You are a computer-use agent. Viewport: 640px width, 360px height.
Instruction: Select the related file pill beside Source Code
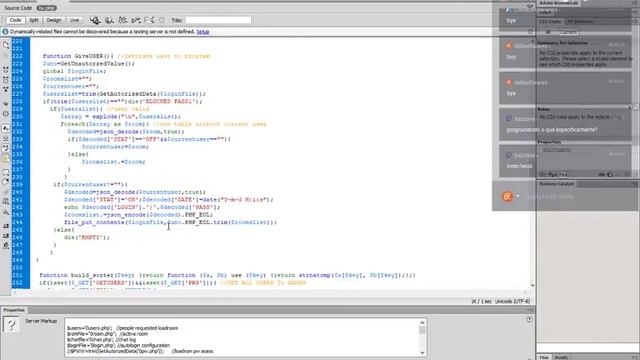pyautogui.click(x=47, y=8)
